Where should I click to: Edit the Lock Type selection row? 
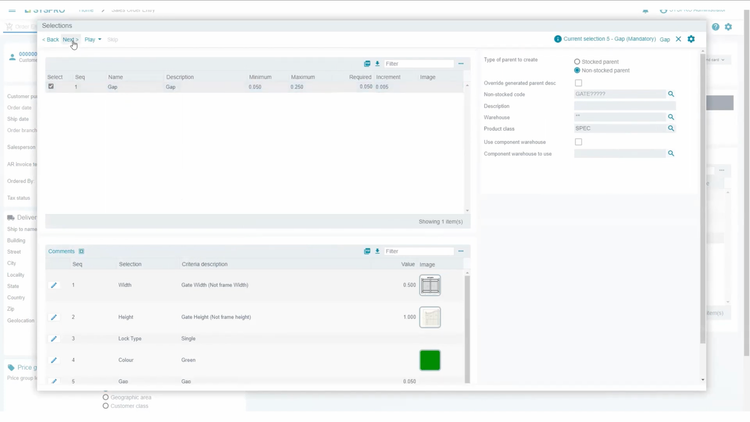pos(54,339)
